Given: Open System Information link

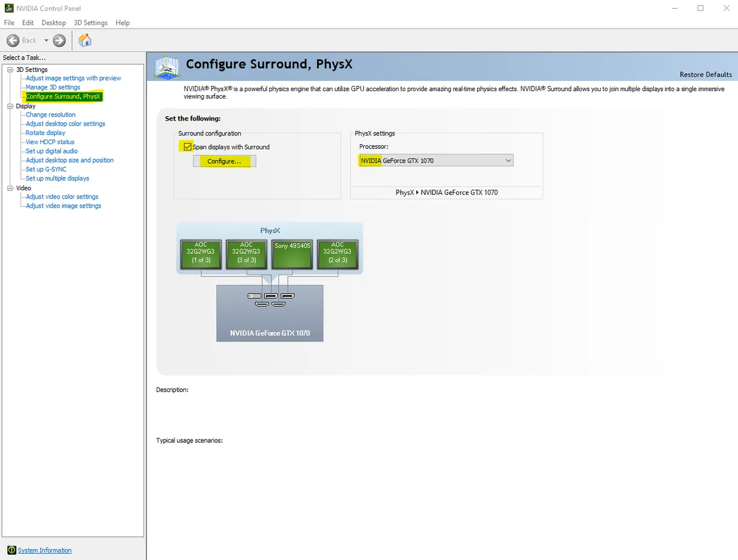Looking at the screenshot, I should coord(44,550).
